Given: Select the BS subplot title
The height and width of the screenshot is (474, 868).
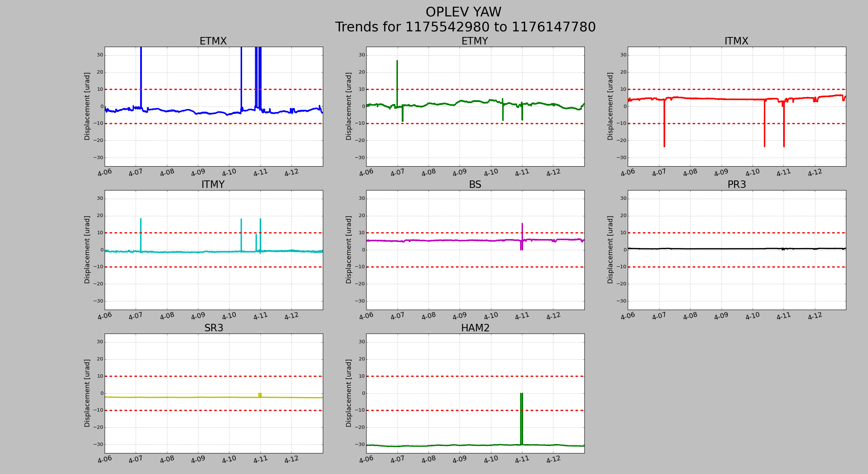Looking at the screenshot, I should pyautogui.click(x=475, y=185).
